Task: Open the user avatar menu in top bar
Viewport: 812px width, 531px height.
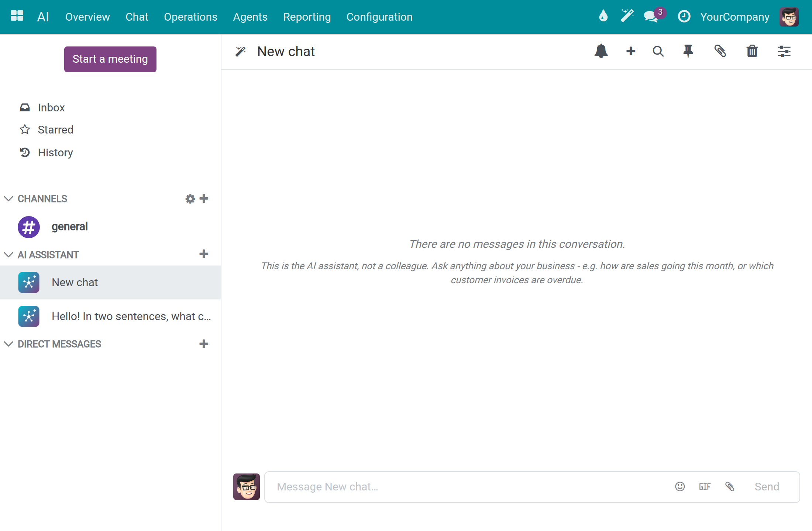Action: [x=789, y=17]
